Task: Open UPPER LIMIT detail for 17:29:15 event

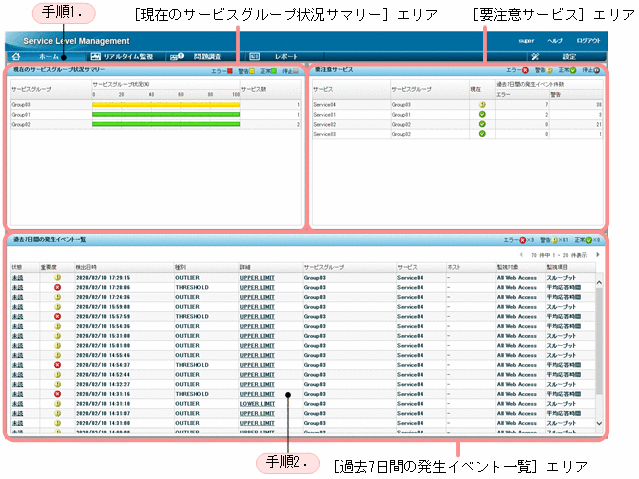Action: point(257,278)
